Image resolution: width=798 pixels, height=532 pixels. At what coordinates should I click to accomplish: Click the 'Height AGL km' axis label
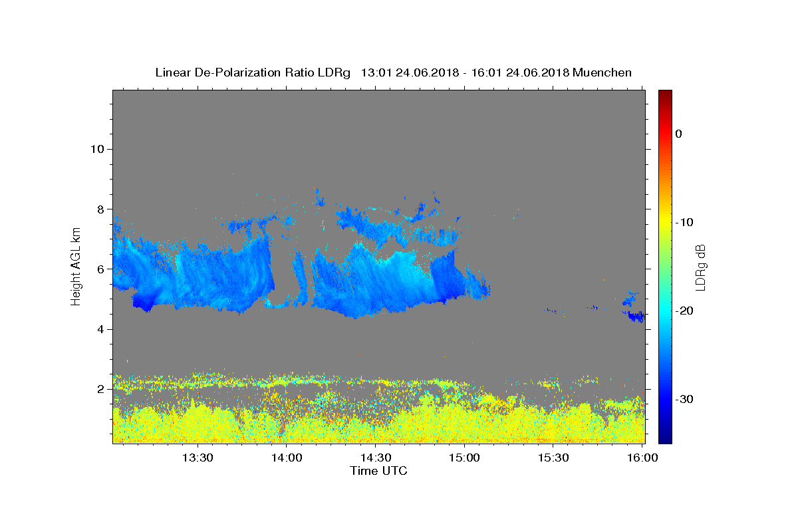76,267
